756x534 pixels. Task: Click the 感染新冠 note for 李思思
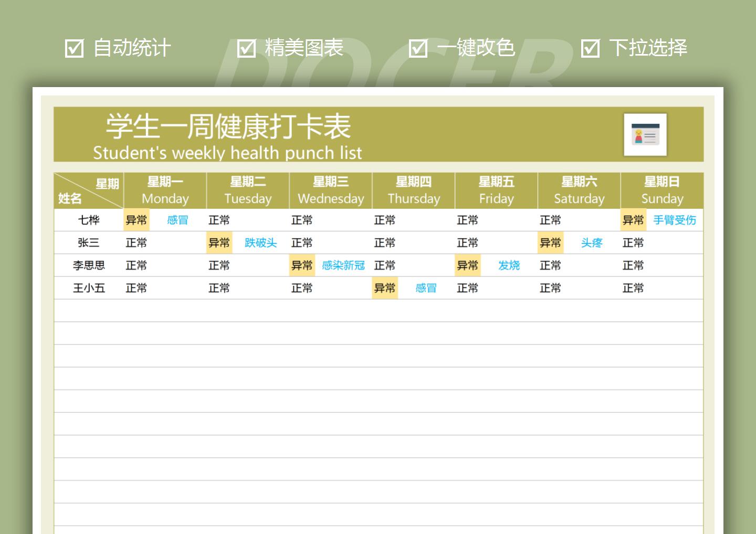coord(343,265)
